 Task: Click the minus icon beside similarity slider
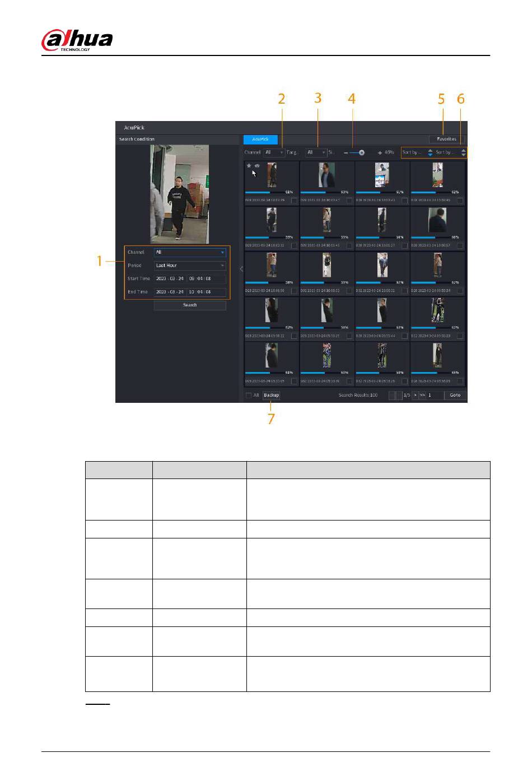coord(346,152)
